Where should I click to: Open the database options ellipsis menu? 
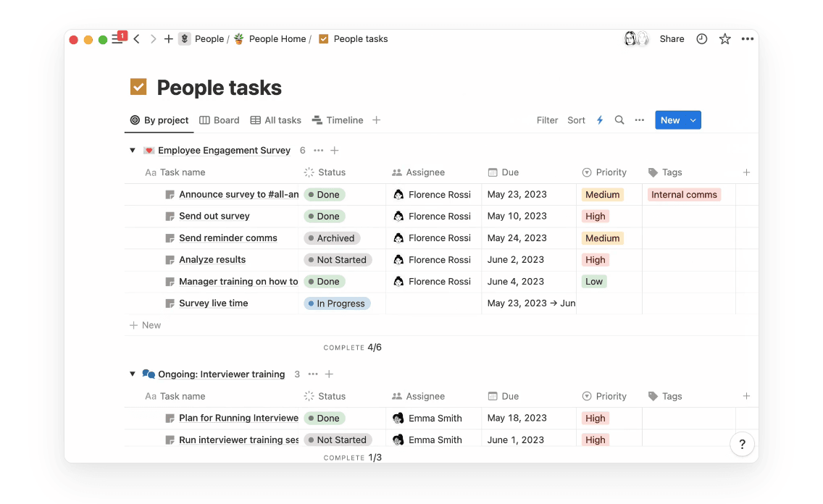(640, 120)
